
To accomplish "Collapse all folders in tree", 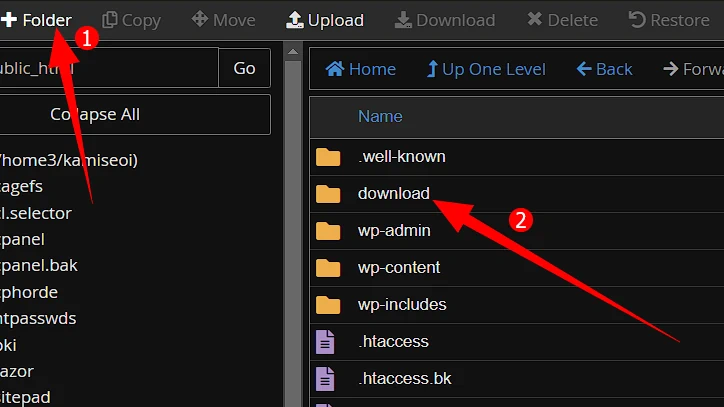I will pos(95,114).
